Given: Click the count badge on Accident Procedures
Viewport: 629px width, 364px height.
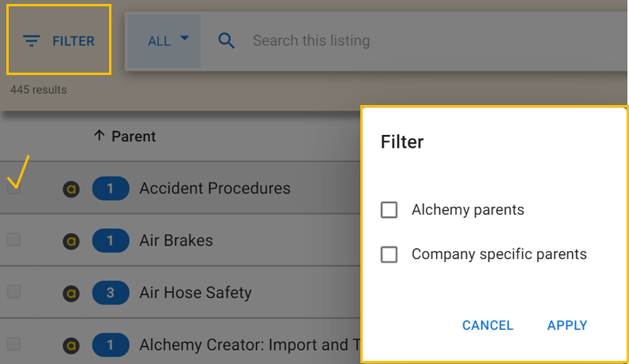Looking at the screenshot, I should 111,189.
